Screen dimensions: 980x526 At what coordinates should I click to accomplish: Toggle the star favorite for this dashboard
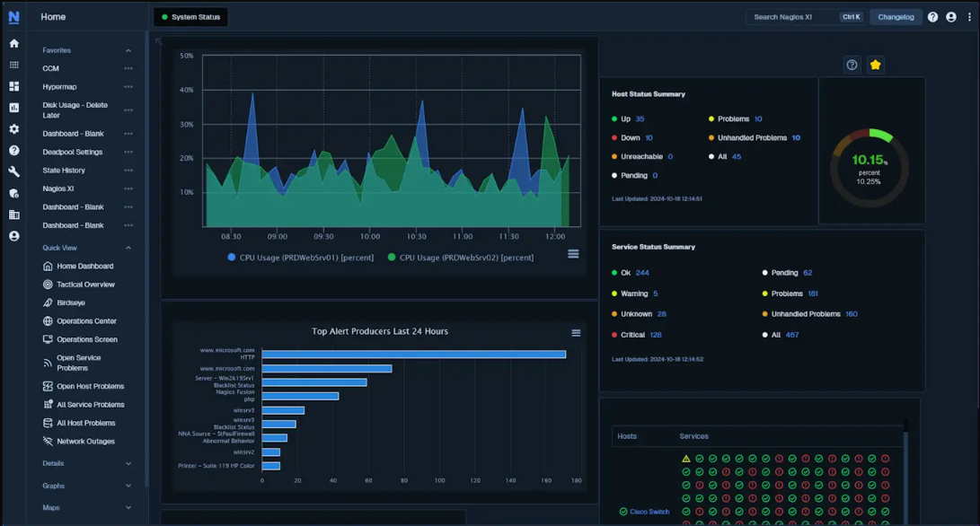(x=875, y=65)
